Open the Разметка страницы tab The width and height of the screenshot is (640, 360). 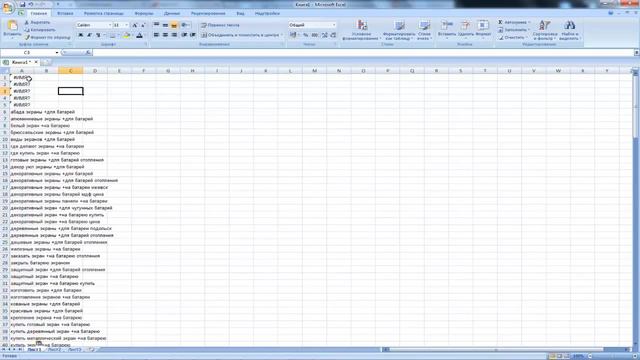point(104,13)
